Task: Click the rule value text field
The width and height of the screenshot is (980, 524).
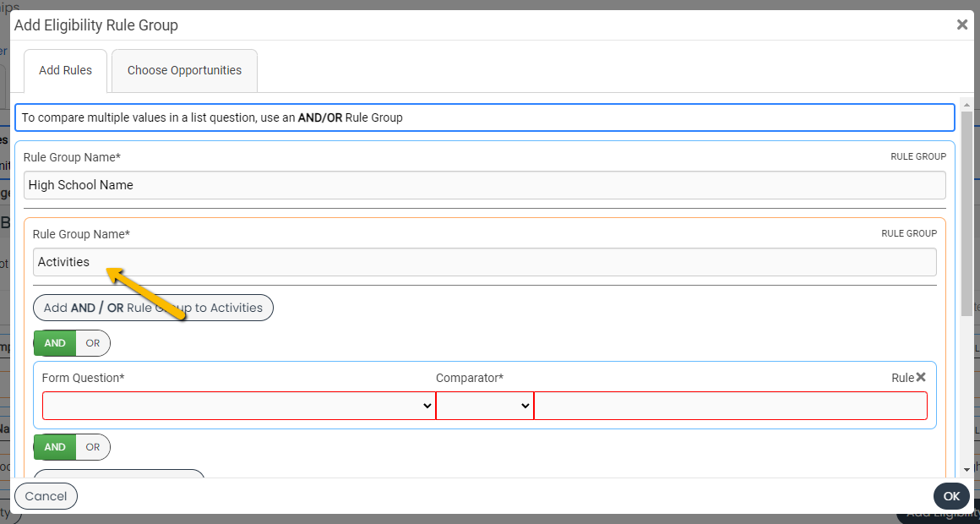Action: point(730,407)
